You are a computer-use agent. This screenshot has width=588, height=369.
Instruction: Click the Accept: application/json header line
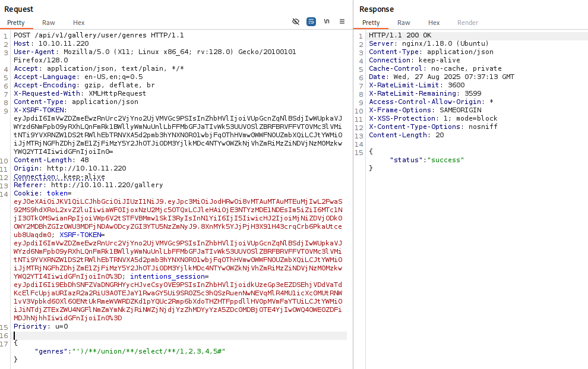[99, 68]
